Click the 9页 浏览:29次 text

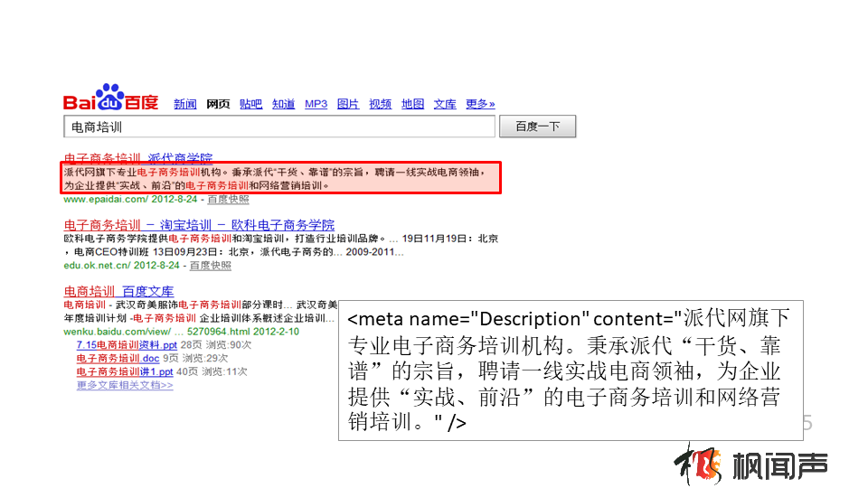195,359
